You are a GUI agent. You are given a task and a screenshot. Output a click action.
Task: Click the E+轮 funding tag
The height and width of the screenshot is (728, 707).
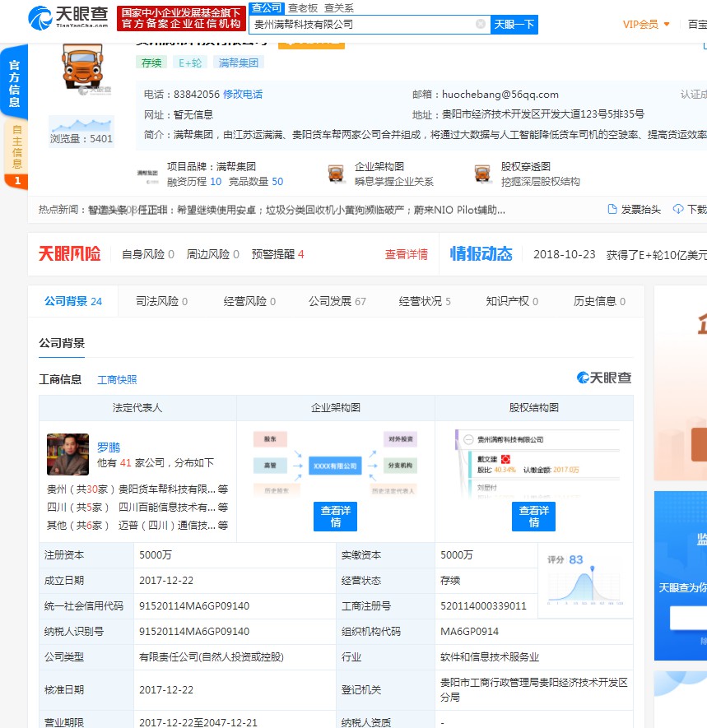point(190,63)
